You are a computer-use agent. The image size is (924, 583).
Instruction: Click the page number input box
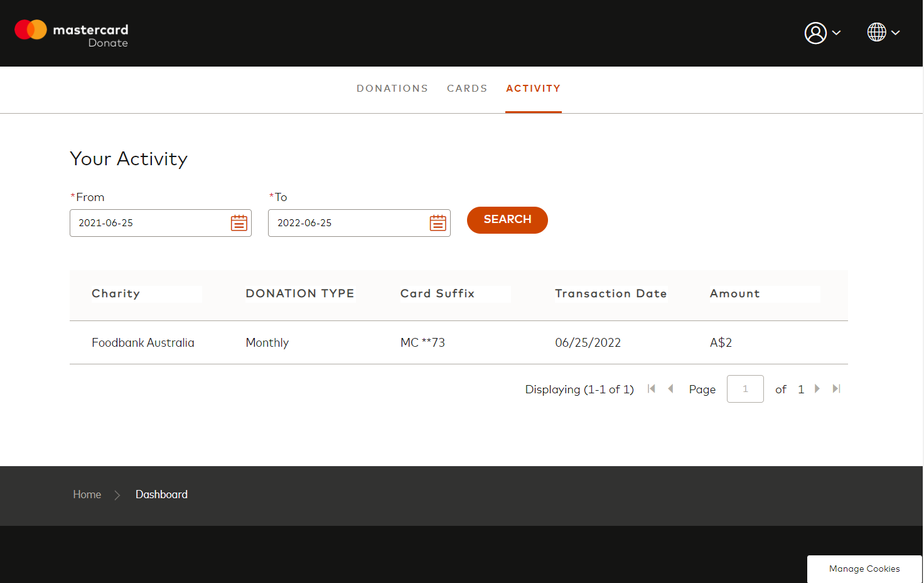point(745,389)
